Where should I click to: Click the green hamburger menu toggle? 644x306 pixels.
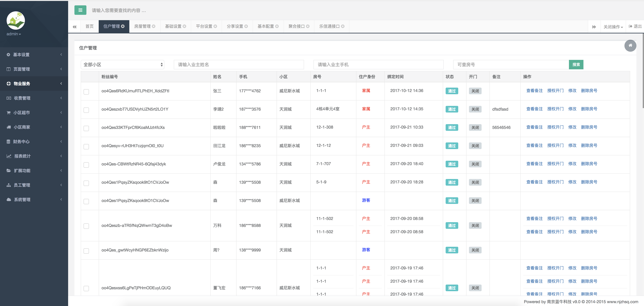pos(80,10)
